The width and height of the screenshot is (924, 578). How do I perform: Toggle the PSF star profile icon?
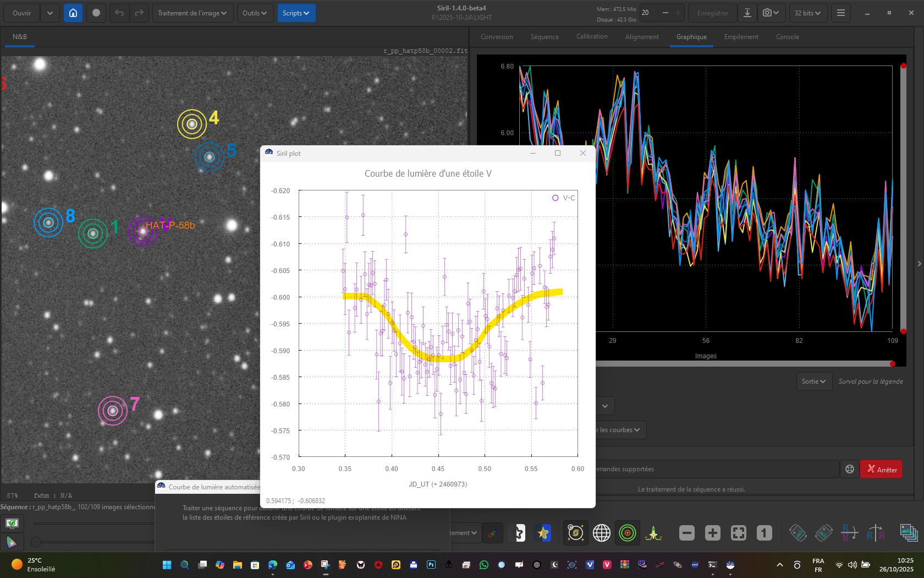coord(653,533)
